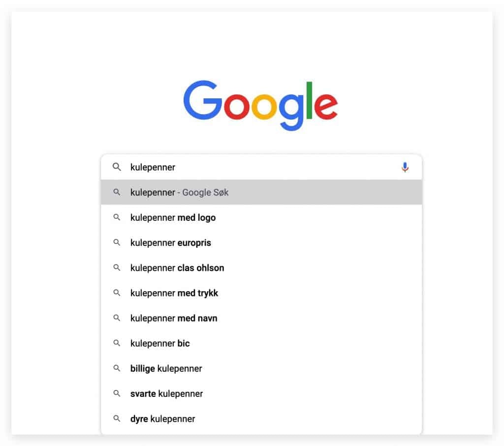
Task: Click the microphone voice search icon
Action: tap(405, 167)
